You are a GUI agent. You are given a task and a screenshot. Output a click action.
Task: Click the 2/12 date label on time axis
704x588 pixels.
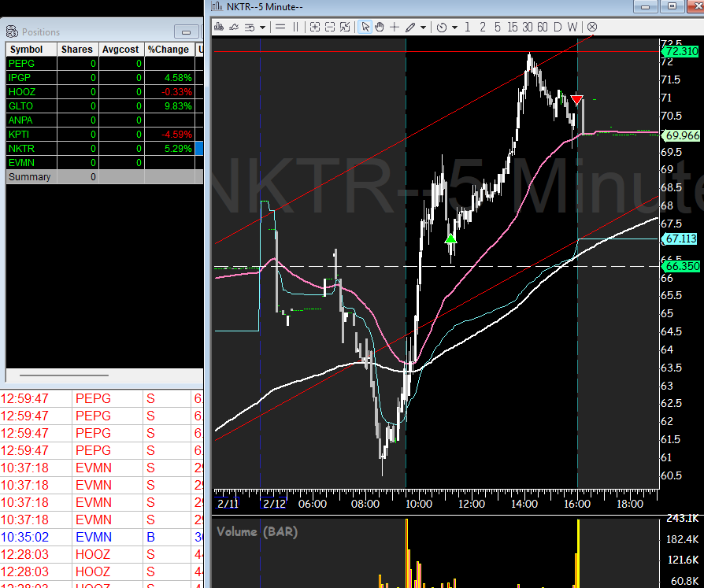(274, 504)
